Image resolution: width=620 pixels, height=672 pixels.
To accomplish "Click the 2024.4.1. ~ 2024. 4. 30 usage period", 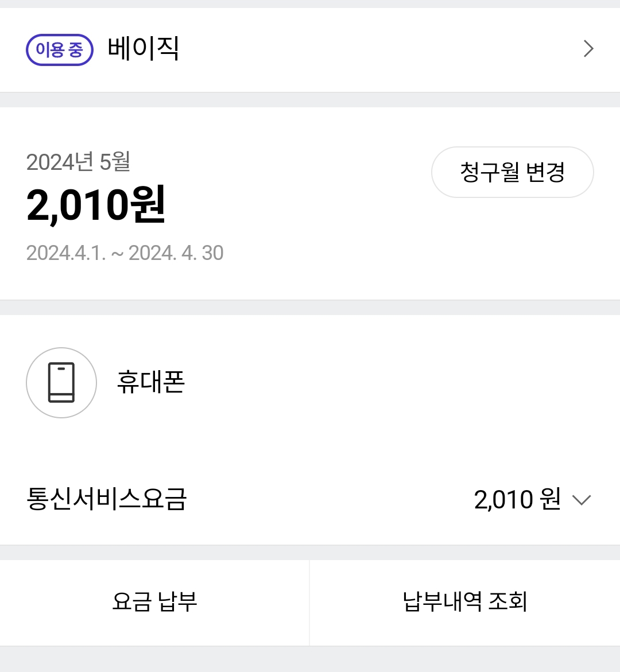I will [125, 253].
